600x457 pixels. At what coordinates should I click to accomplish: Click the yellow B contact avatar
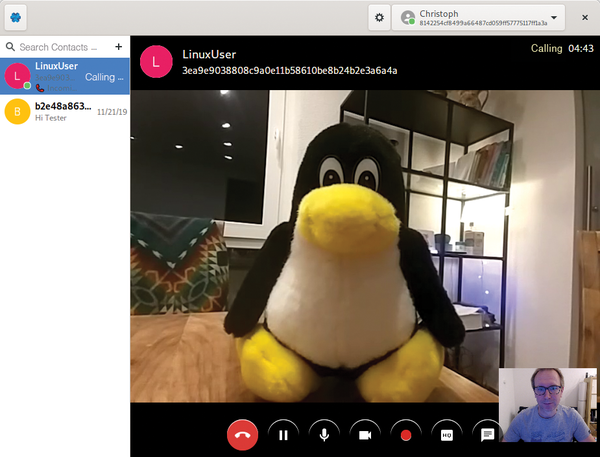pos(17,111)
